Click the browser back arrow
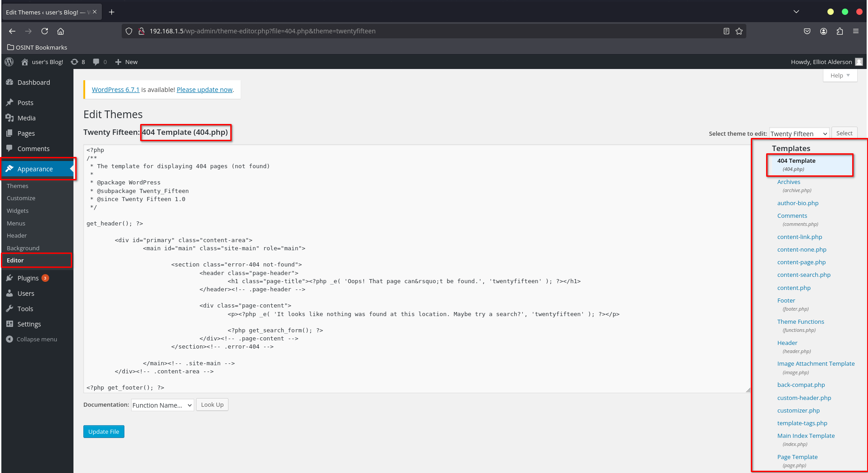 12,31
